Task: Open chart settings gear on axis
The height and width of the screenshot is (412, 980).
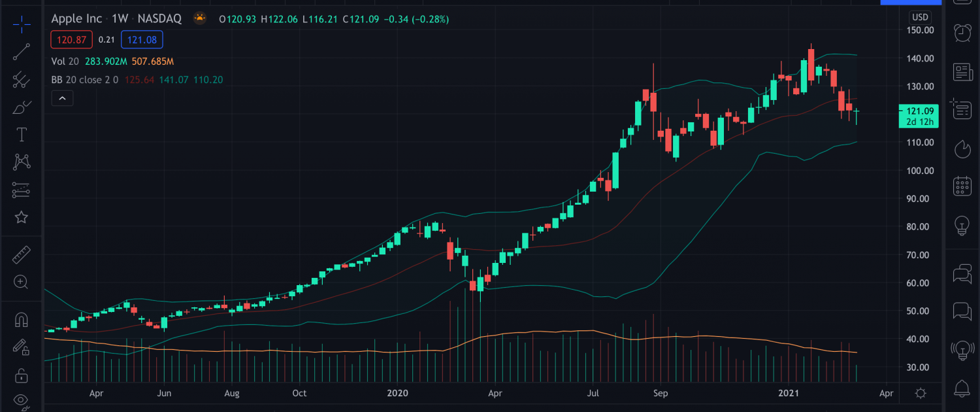Action: 921,394
